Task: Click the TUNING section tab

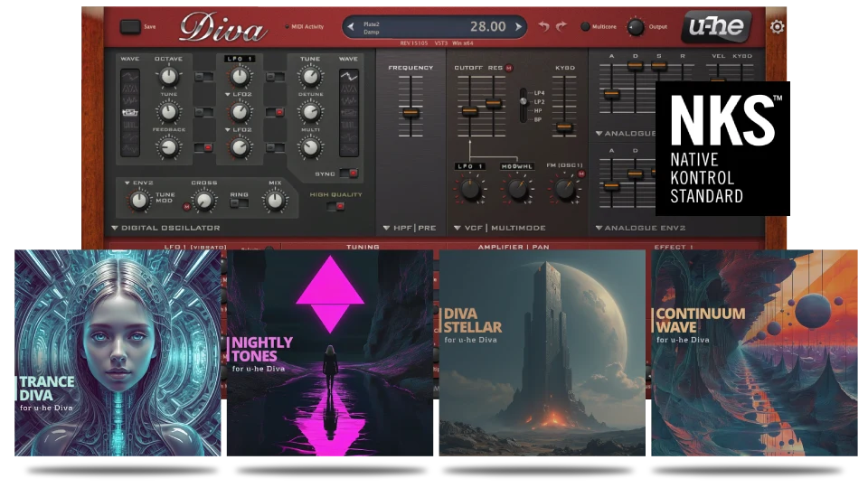Action: [363, 246]
